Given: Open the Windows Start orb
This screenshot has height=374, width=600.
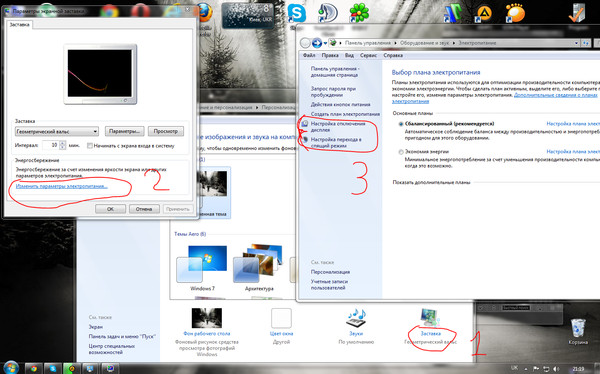Looking at the screenshot, I should 11,368.
